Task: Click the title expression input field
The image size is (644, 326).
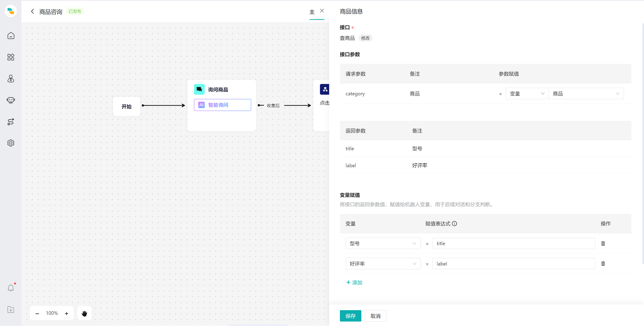Action: click(x=514, y=243)
